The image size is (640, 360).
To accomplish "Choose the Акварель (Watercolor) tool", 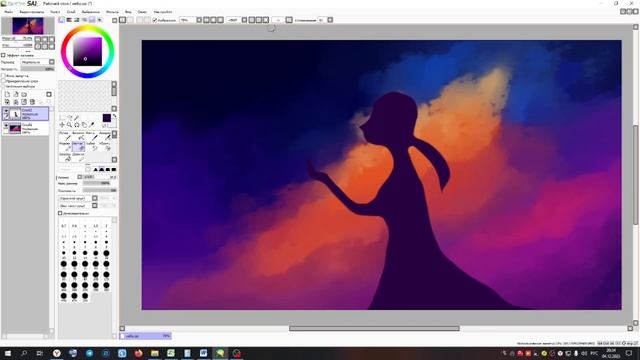I will [104, 136].
